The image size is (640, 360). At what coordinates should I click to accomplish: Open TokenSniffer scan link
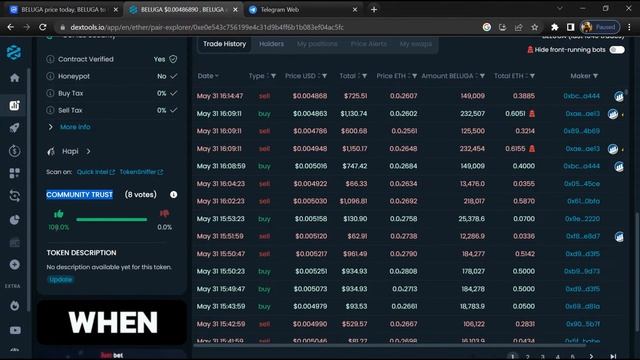tap(141, 172)
